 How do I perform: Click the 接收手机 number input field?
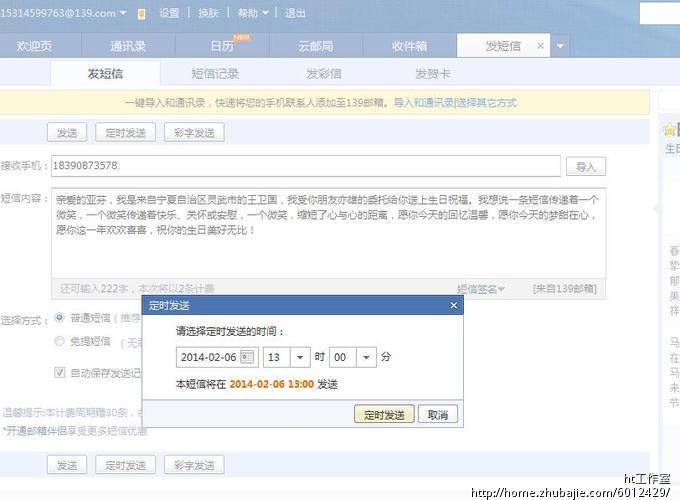306,166
